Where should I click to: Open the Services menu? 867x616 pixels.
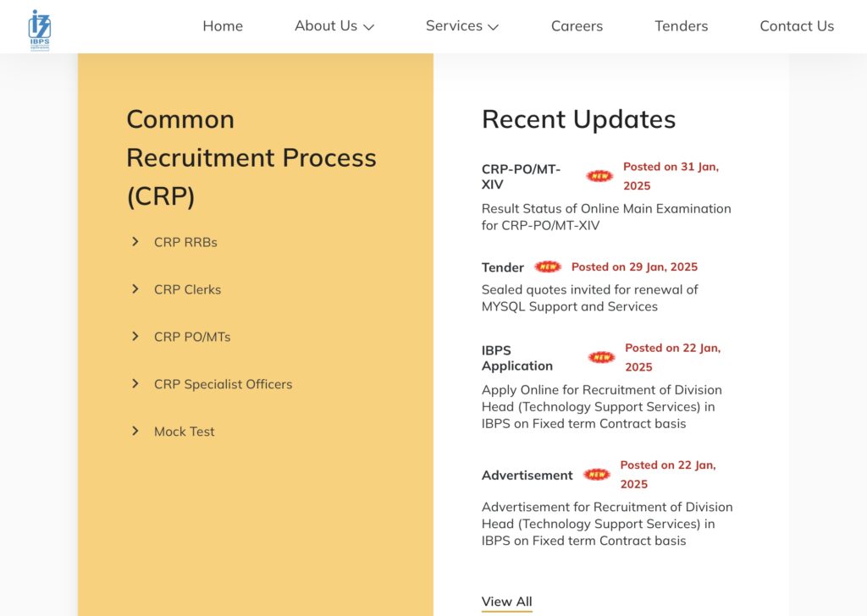click(x=454, y=26)
